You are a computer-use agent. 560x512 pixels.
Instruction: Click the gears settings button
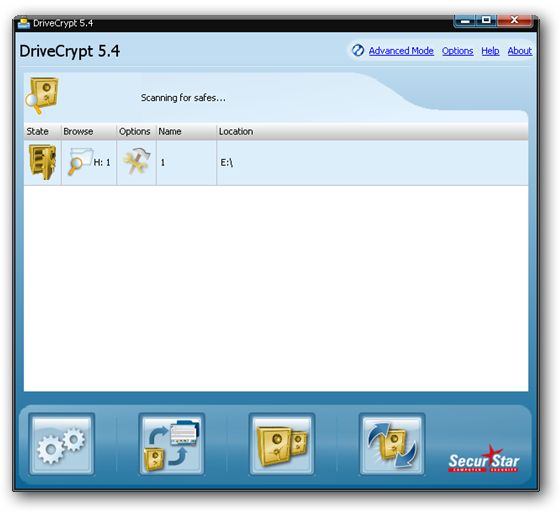pos(61,444)
